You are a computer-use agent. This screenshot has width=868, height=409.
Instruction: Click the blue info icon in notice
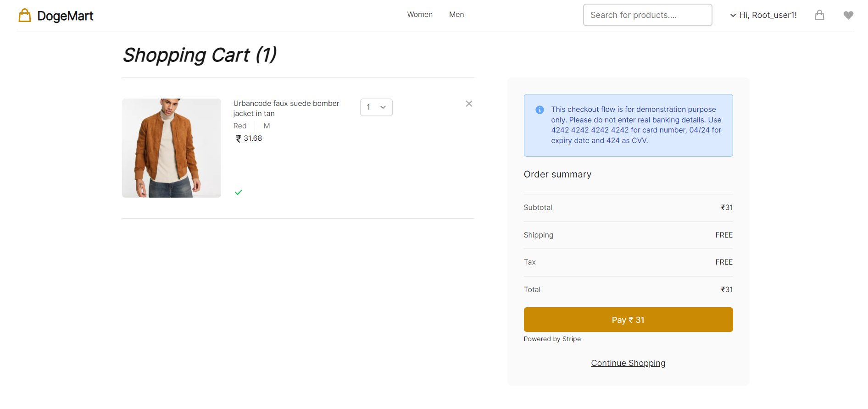coord(540,110)
